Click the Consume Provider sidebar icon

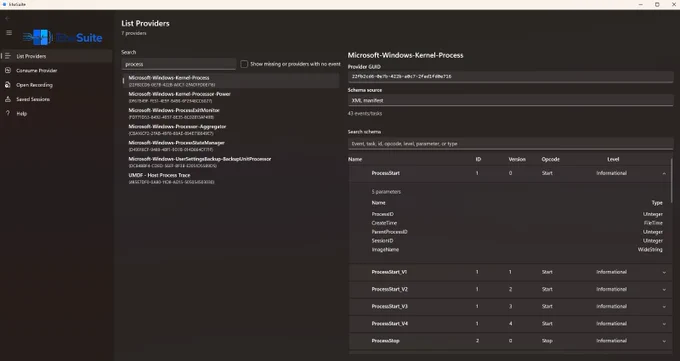point(8,70)
